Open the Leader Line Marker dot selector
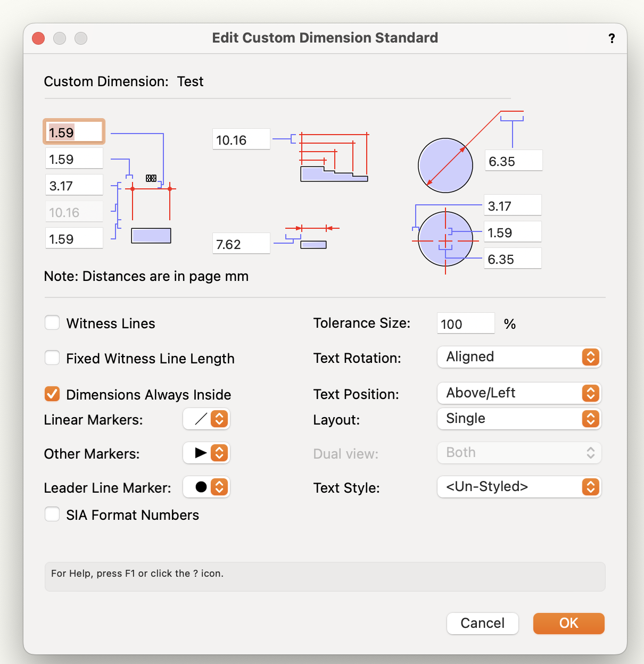Image resolution: width=644 pixels, height=664 pixels. click(x=206, y=487)
